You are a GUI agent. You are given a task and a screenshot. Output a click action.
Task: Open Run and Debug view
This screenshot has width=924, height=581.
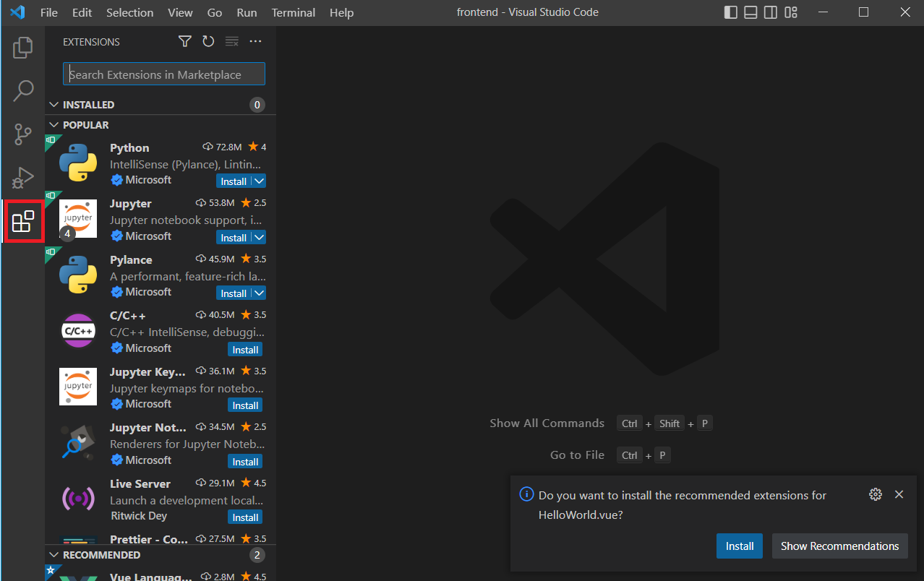[23, 177]
